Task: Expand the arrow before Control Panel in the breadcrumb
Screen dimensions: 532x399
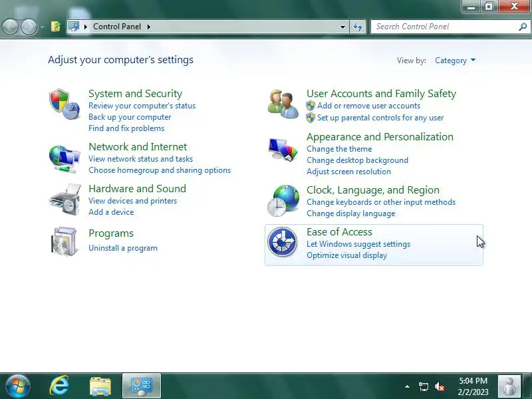Action: click(86, 27)
